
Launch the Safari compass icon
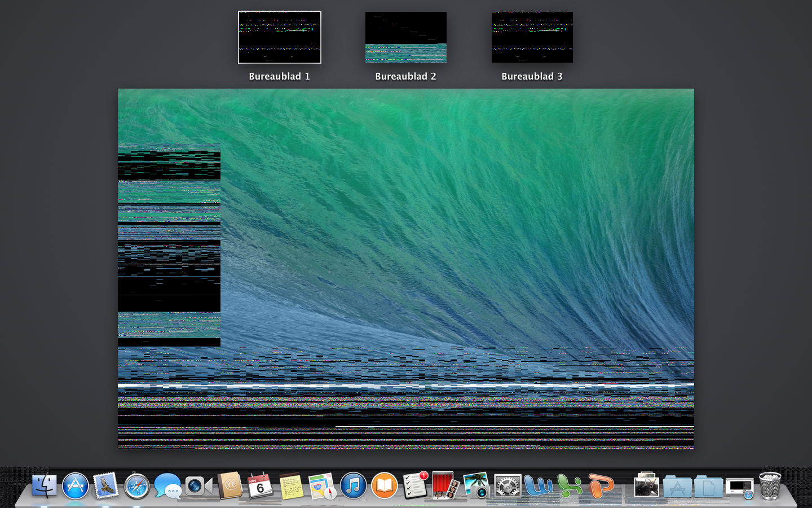(x=137, y=486)
